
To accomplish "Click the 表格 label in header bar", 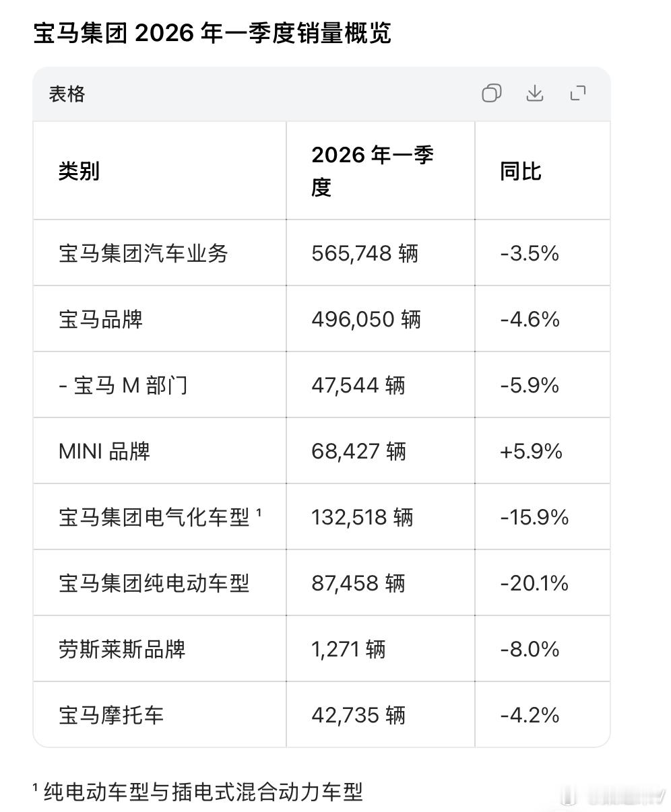I will (67, 94).
